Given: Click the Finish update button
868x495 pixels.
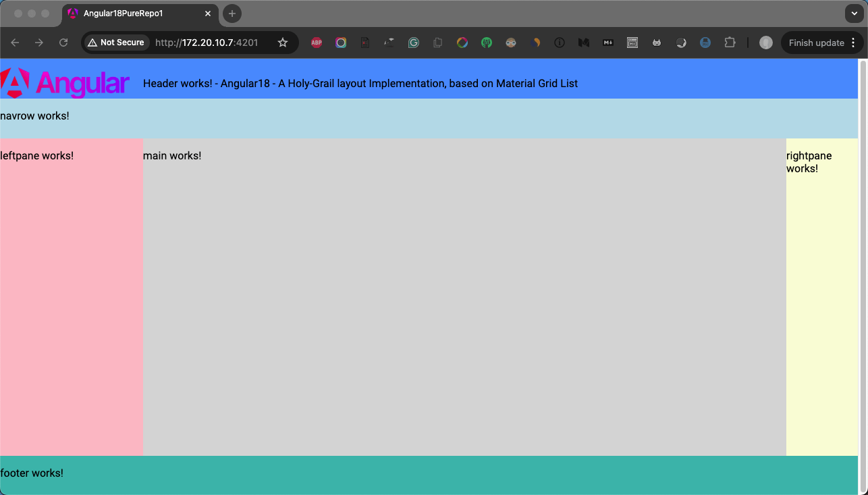Looking at the screenshot, I should (817, 42).
